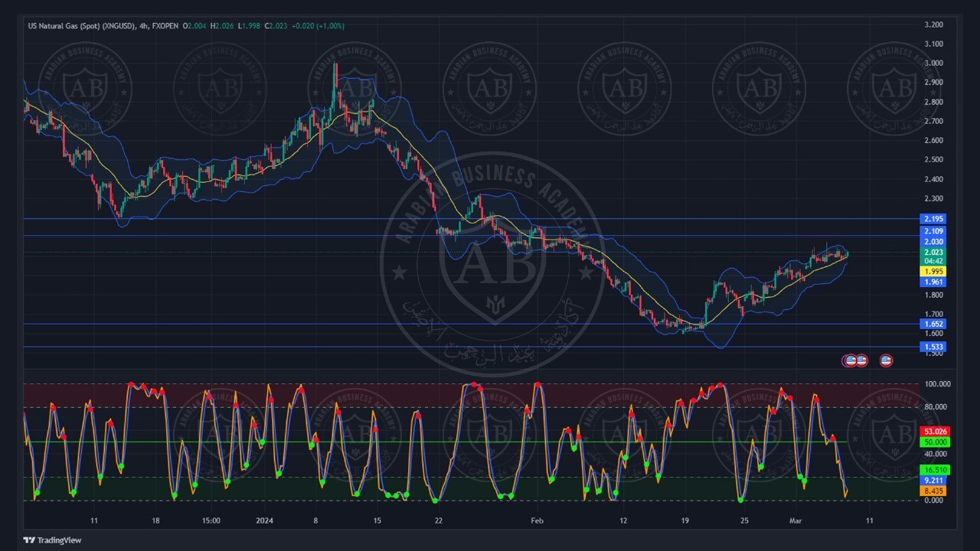Select the 2.030 price label
Viewport: 980px width, 551px height.
coord(934,242)
